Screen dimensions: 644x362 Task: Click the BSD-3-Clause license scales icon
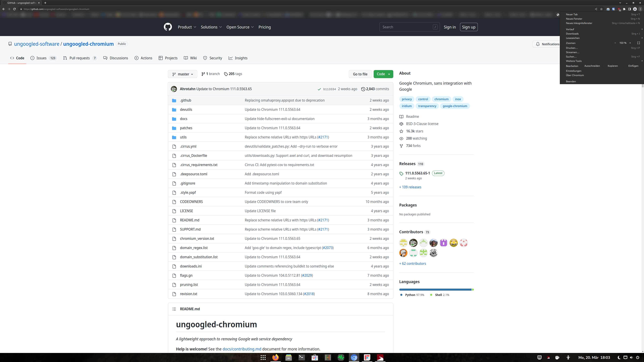[x=401, y=124]
